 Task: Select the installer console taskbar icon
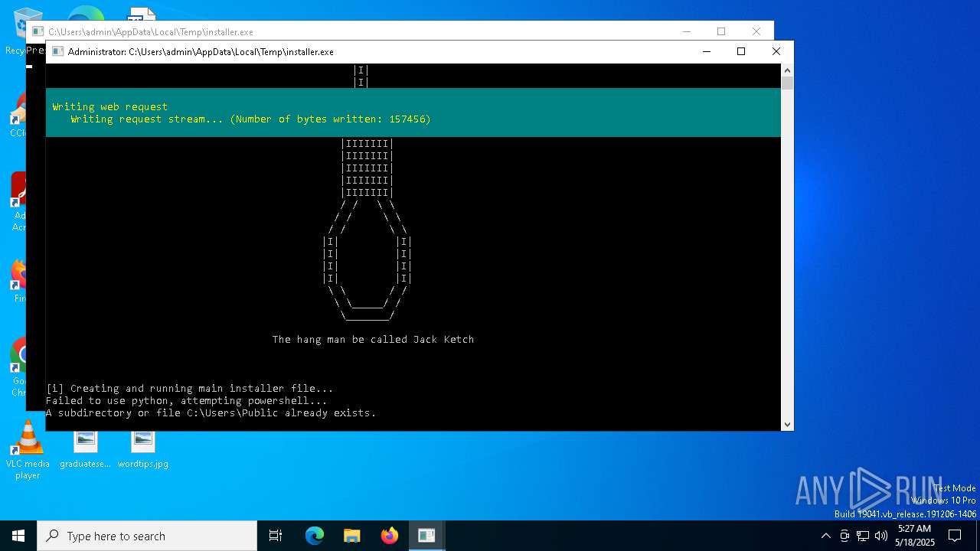point(426,536)
